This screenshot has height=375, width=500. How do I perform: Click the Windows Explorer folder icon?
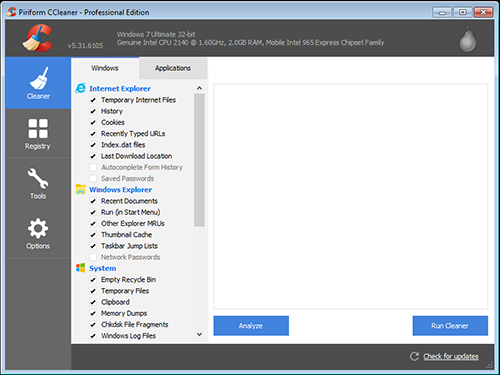[x=80, y=189]
